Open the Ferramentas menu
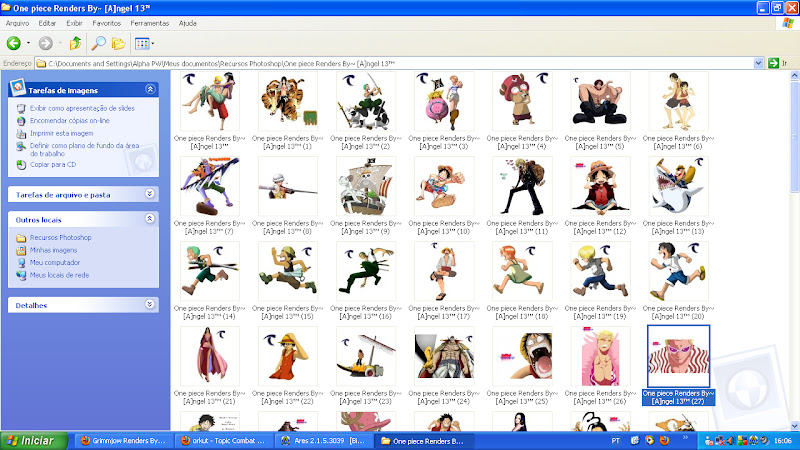 (x=149, y=23)
